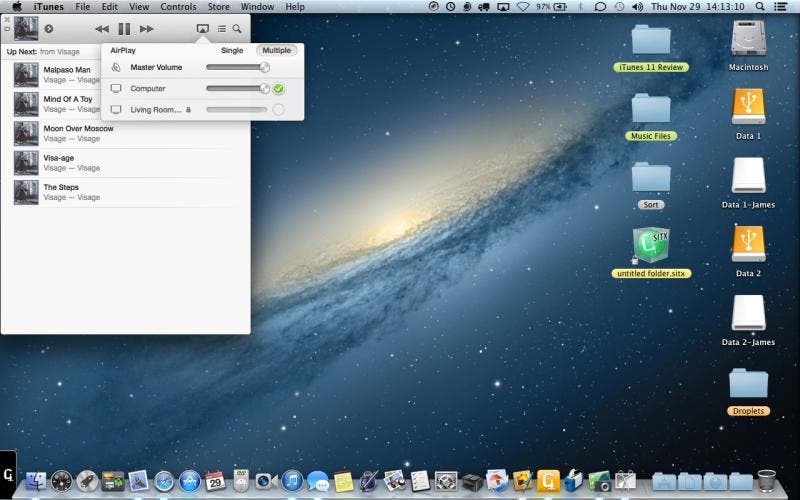The width and height of the screenshot is (800, 500).
Task: Skip to the next track
Action: coord(146,29)
